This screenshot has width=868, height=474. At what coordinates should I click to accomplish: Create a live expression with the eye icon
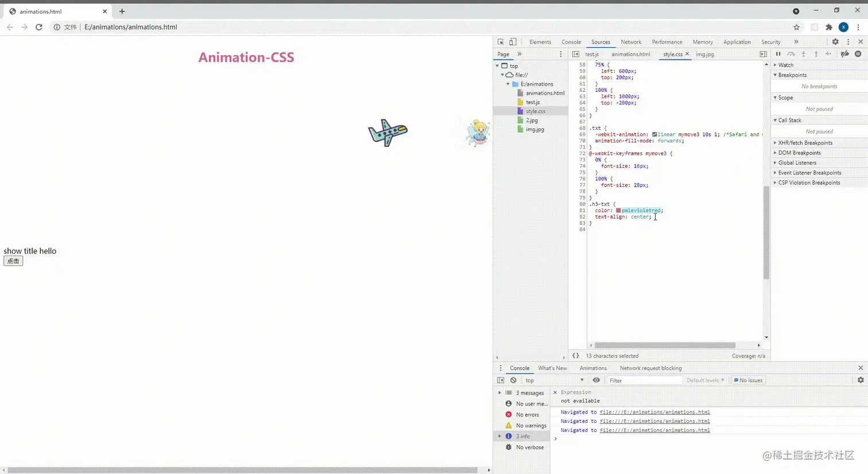point(596,380)
